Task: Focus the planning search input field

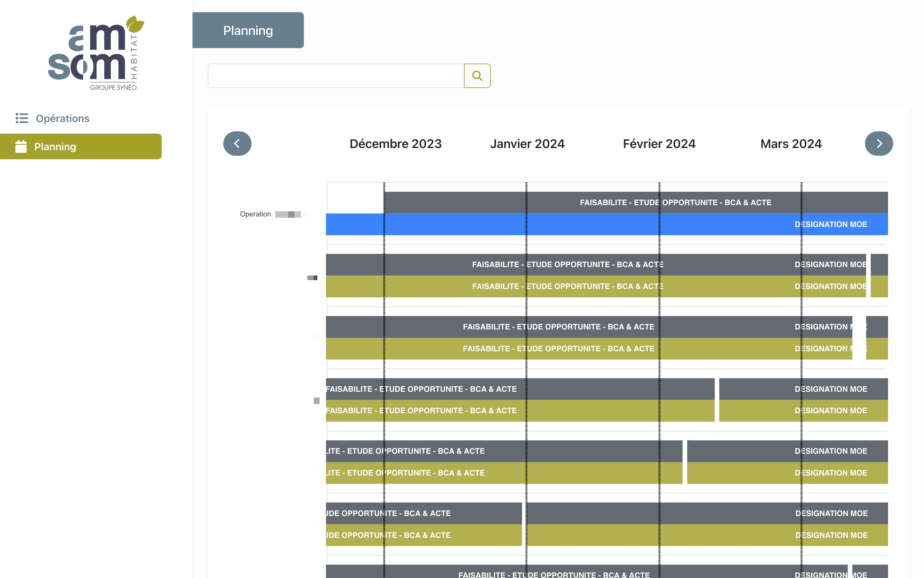Action: pos(336,76)
